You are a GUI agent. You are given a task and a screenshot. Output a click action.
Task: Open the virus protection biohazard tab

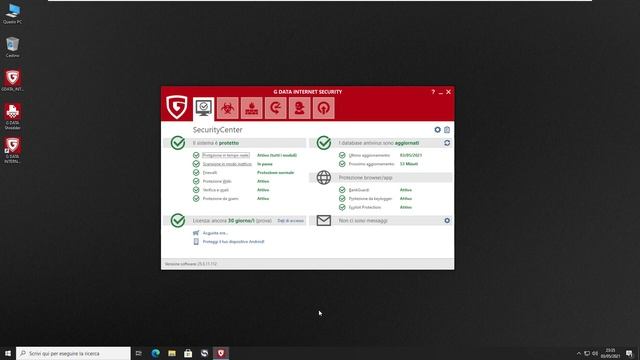pos(228,108)
